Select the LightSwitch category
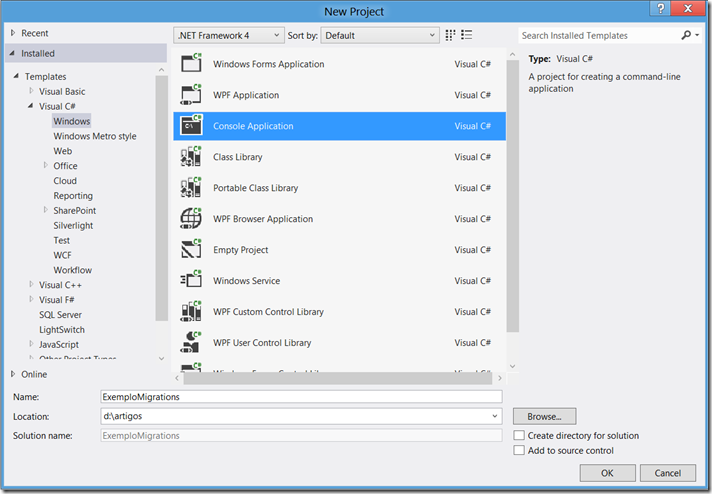The image size is (712, 494). point(62,329)
